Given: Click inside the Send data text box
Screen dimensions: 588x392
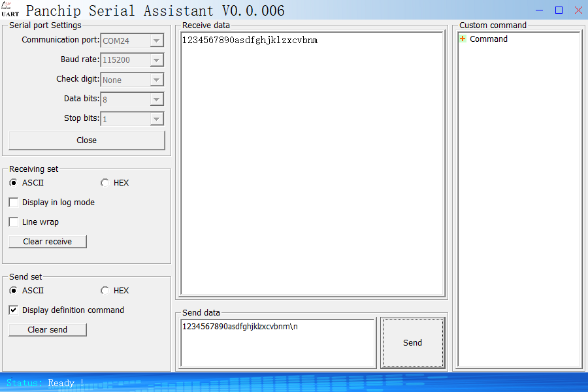Looking at the screenshot, I should (278, 343).
